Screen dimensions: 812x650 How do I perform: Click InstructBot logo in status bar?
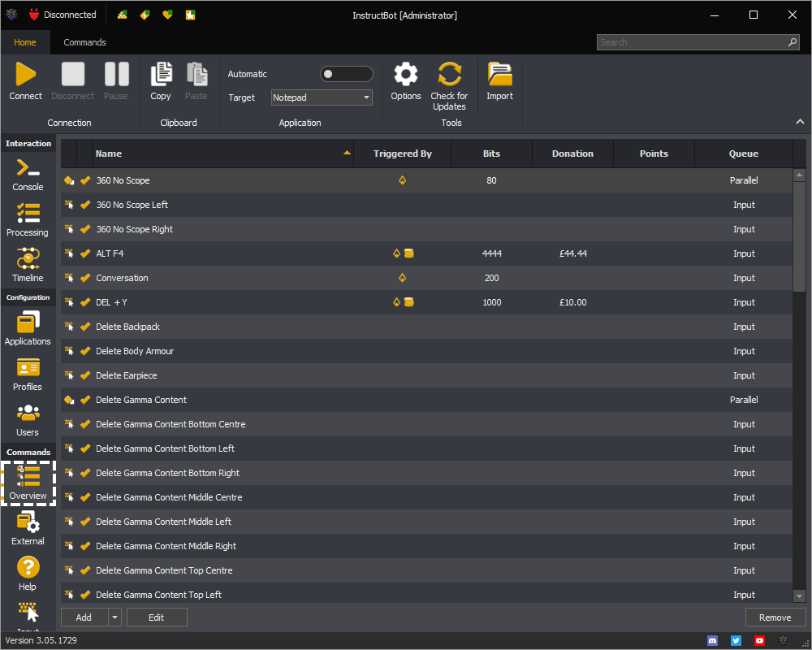783,641
